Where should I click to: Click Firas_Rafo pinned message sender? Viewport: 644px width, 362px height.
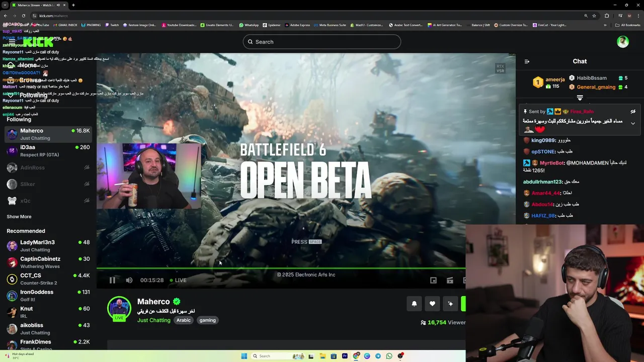(582, 112)
